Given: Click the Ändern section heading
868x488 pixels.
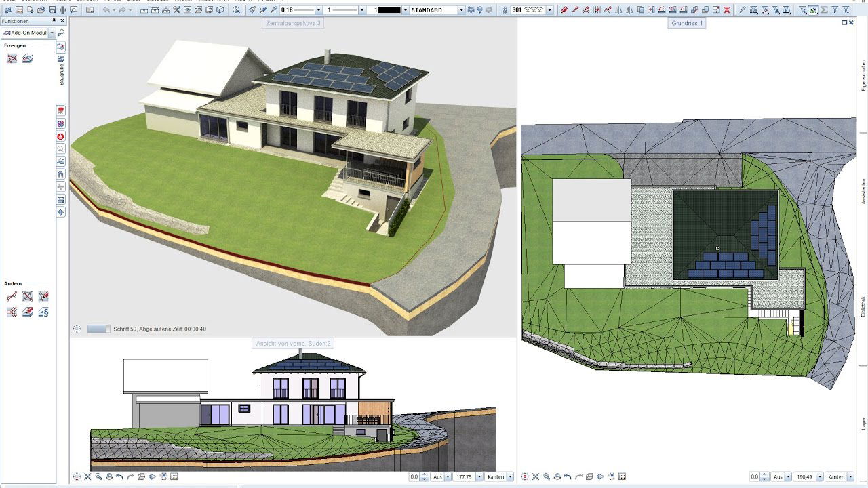Looking at the screenshot, I should tap(13, 283).
